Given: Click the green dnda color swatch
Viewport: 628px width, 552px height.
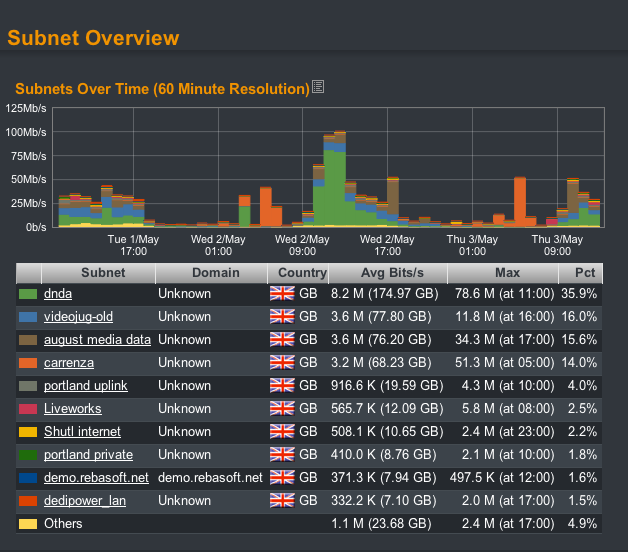Looking at the screenshot, I should coord(28,294).
